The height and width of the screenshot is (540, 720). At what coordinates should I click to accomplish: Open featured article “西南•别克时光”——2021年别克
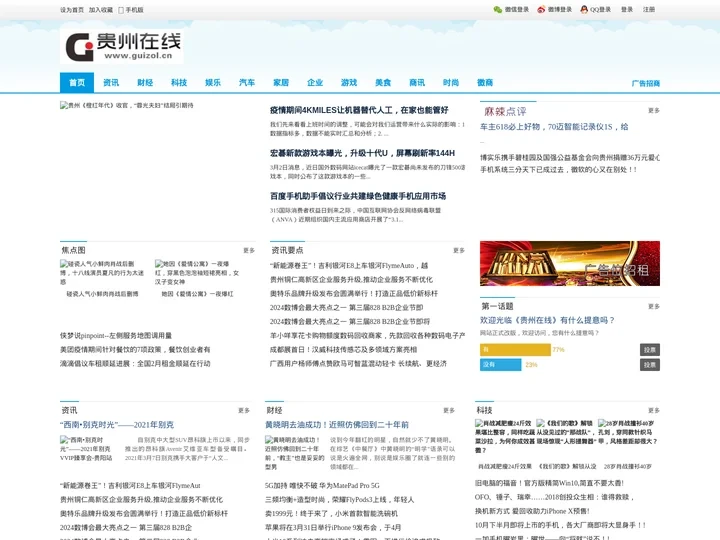[x=117, y=425]
